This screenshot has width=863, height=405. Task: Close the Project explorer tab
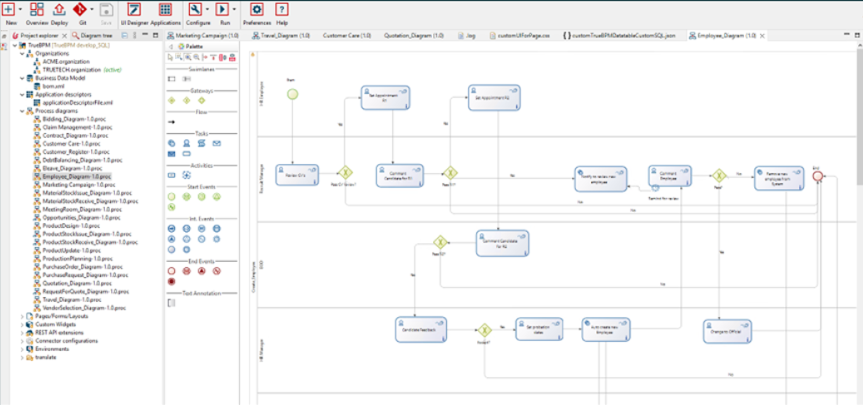click(65, 35)
